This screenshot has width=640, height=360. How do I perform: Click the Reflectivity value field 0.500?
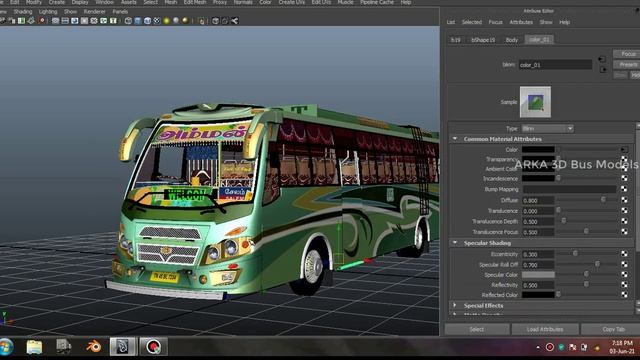tap(538, 285)
